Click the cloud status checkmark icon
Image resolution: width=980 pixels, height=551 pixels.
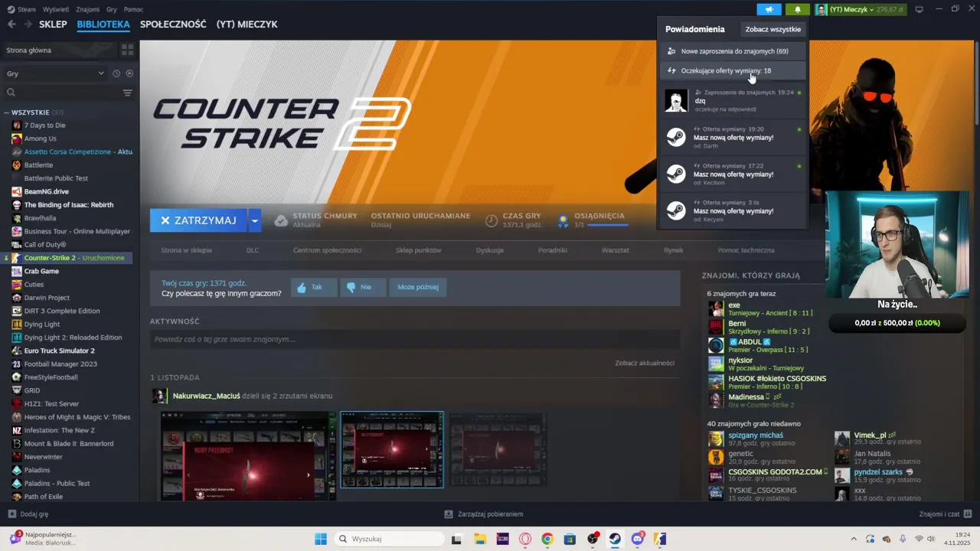pyautogui.click(x=281, y=220)
